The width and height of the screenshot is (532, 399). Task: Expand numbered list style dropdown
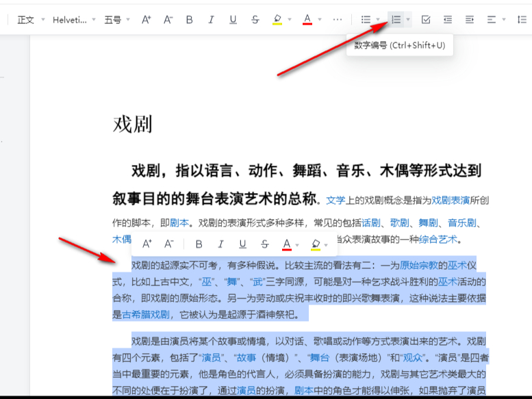coord(408,20)
